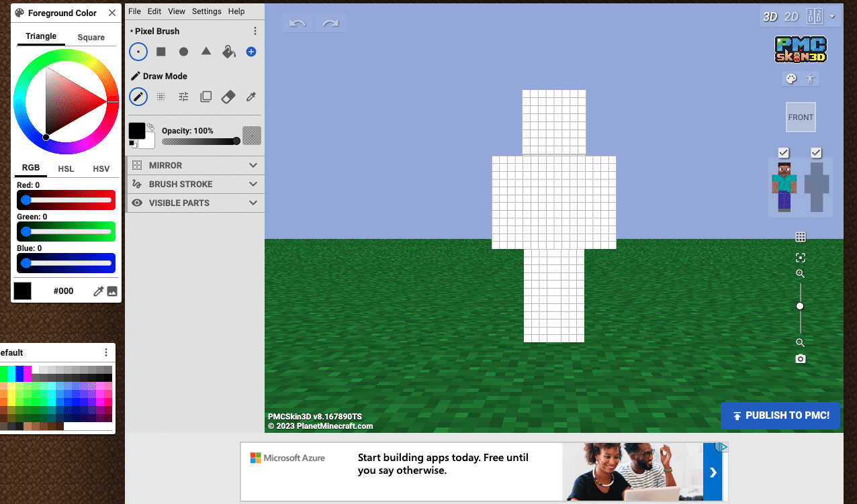The width and height of the screenshot is (857, 504).
Task: Open Pixel Brush three-dot options menu
Action: click(x=255, y=31)
